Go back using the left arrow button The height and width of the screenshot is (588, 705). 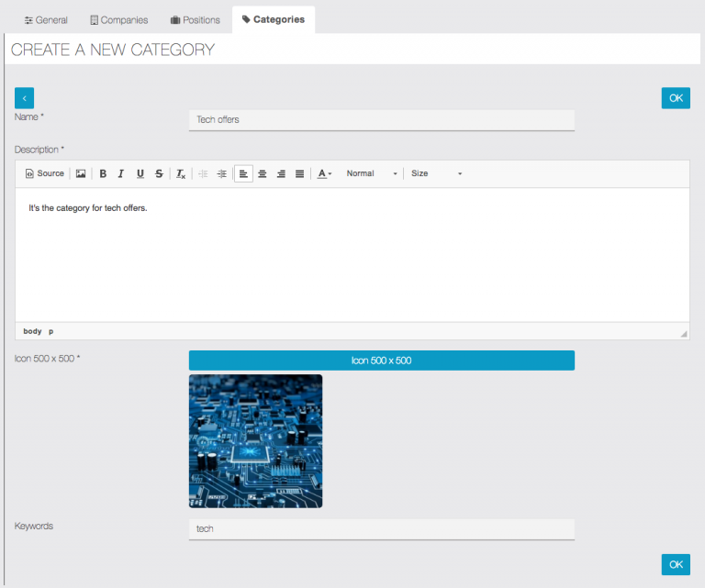pos(25,98)
